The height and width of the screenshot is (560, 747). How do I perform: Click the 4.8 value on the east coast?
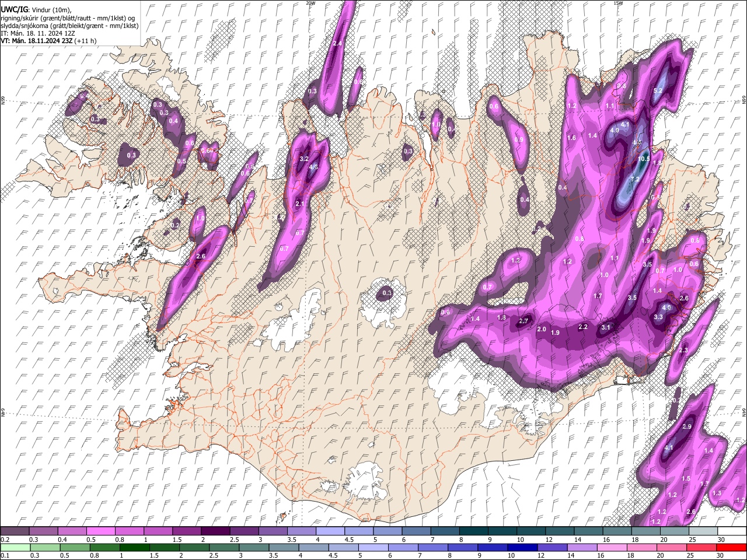point(667,307)
